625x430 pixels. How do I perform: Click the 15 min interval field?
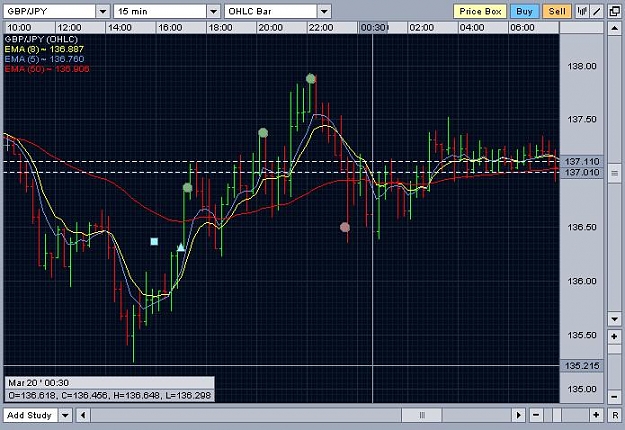pyautogui.click(x=160, y=11)
